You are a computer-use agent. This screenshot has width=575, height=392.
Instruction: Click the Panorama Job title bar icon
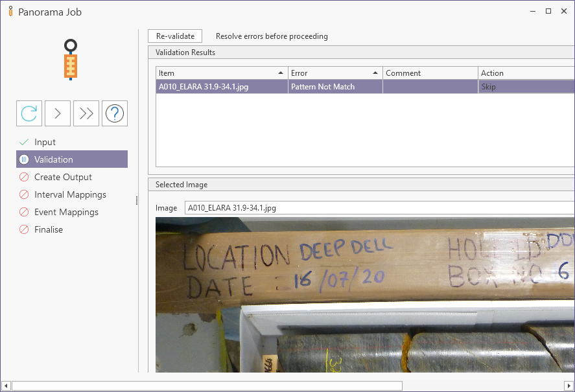[x=10, y=12]
